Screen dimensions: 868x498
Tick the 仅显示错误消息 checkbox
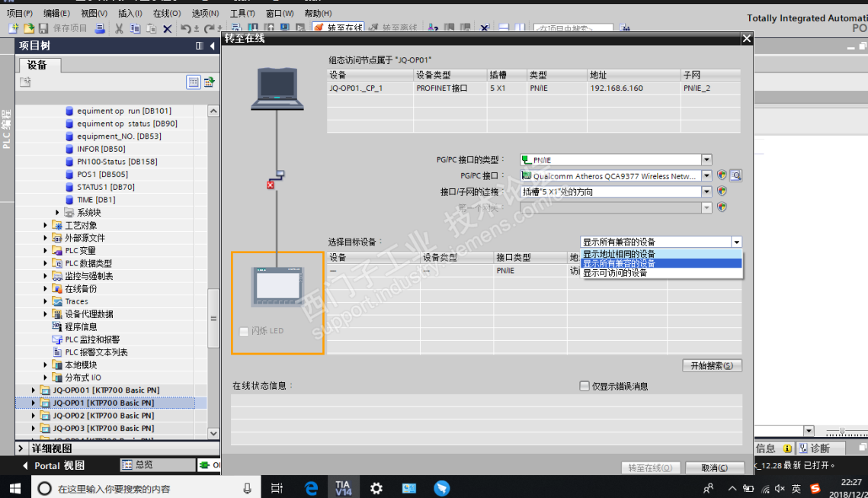pos(584,386)
